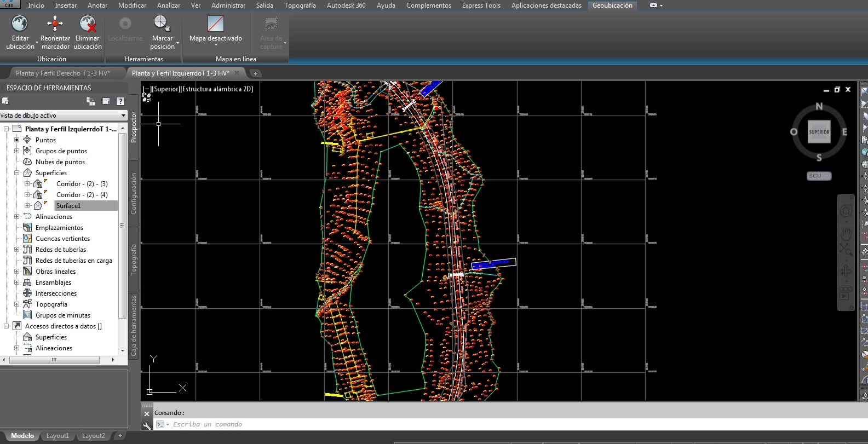Open the Express Tools ribbon tab

(481, 5)
